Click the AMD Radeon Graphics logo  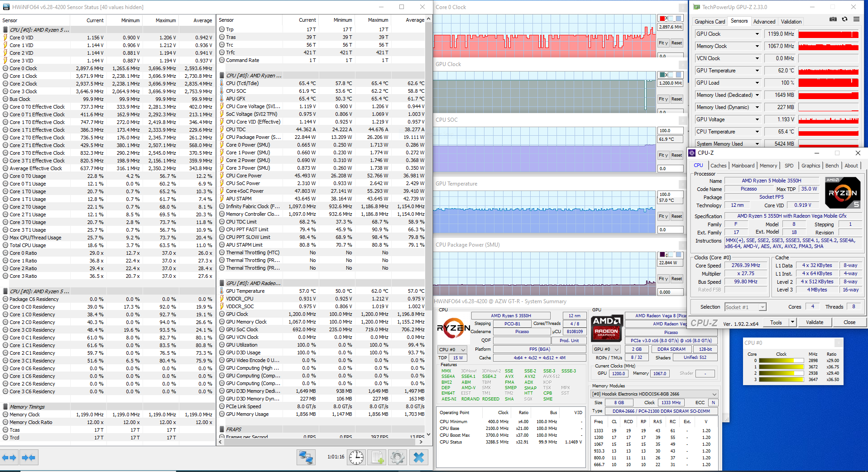[607, 328]
